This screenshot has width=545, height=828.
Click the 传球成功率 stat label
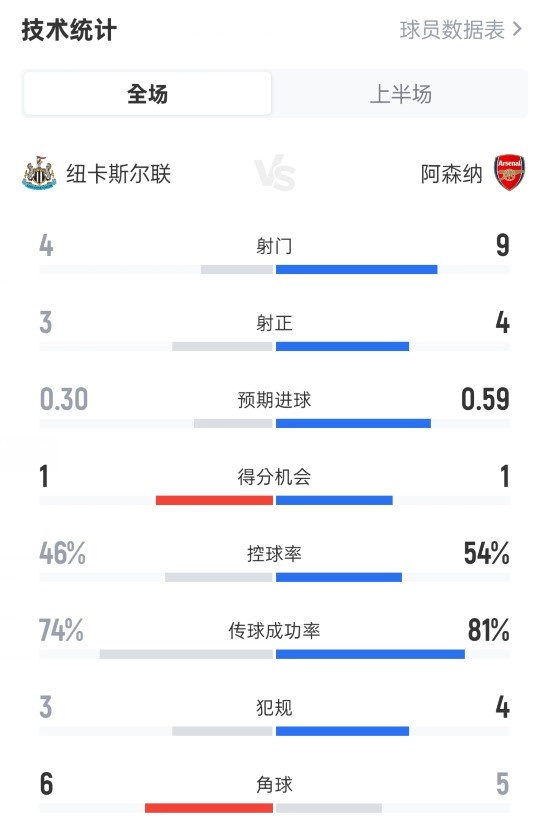tap(274, 631)
